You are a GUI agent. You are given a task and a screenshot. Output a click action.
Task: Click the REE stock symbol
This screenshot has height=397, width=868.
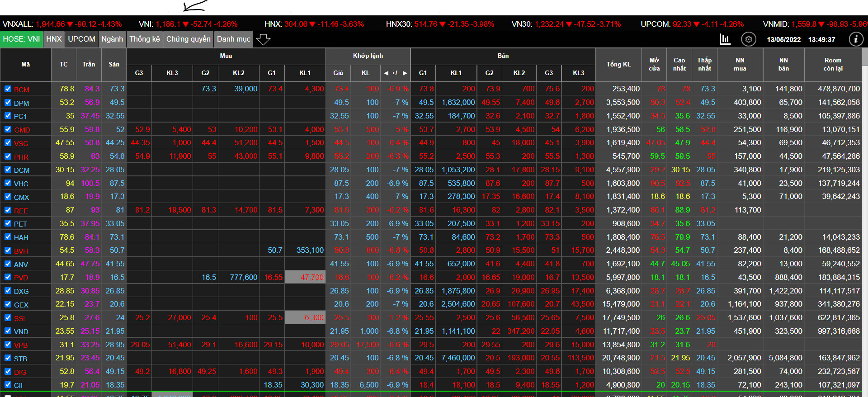pyautogui.click(x=21, y=211)
